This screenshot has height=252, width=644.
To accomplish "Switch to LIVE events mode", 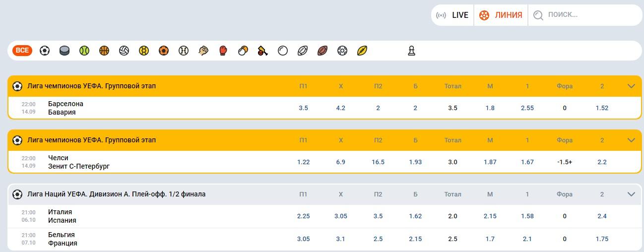I will point(452,15).
